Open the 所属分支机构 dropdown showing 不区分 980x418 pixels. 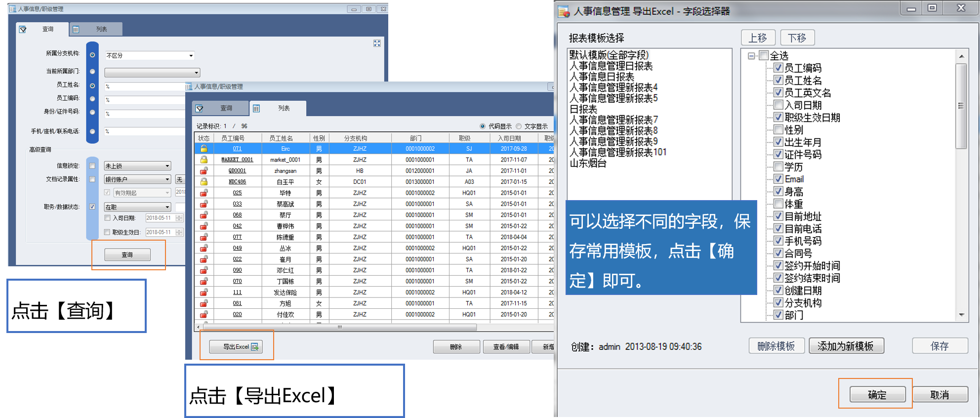click(x=191, y=56)
